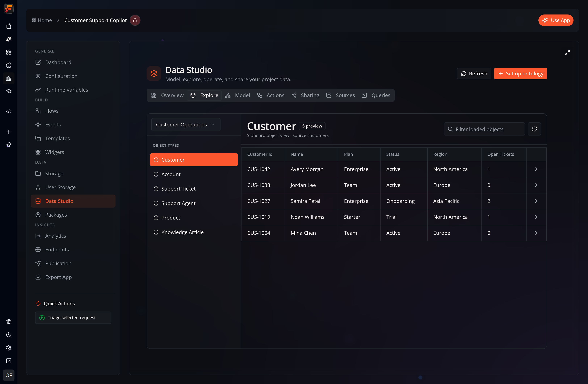The image size is (588, 384).
Task: Open Packages in the sidebar
Action: 73,215
